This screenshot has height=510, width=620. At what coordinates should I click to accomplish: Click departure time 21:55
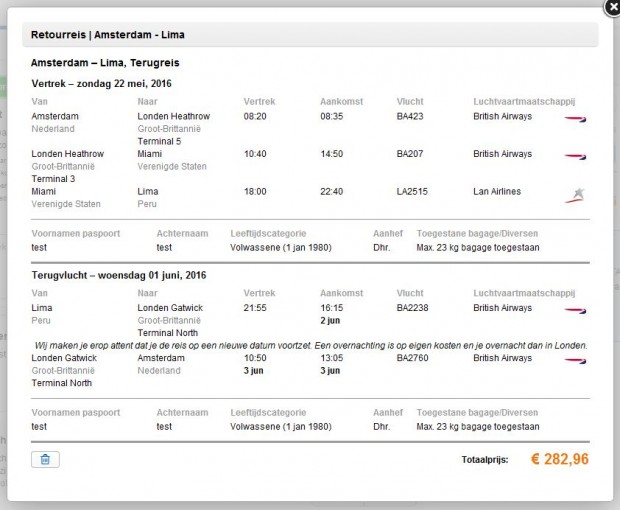click(255, 308)
